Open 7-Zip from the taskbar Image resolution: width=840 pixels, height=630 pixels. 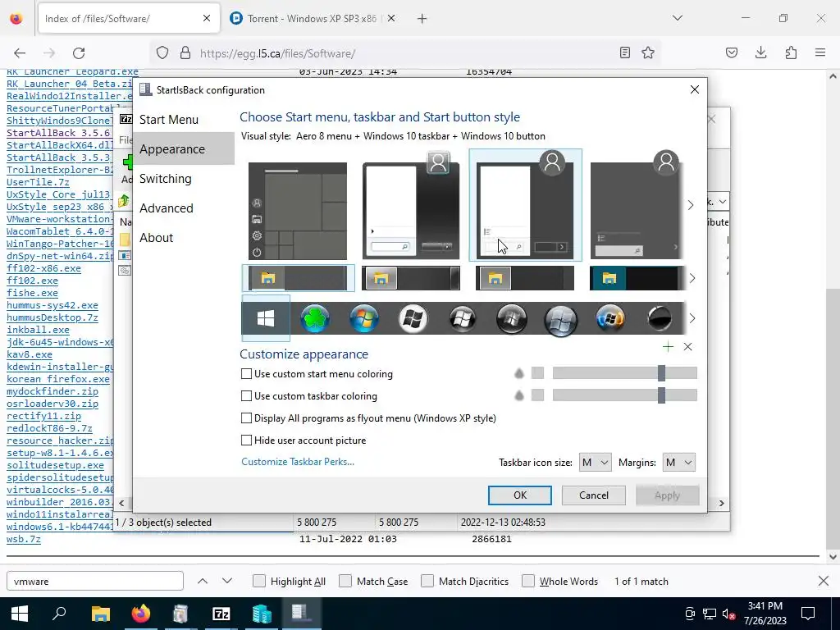221,614
